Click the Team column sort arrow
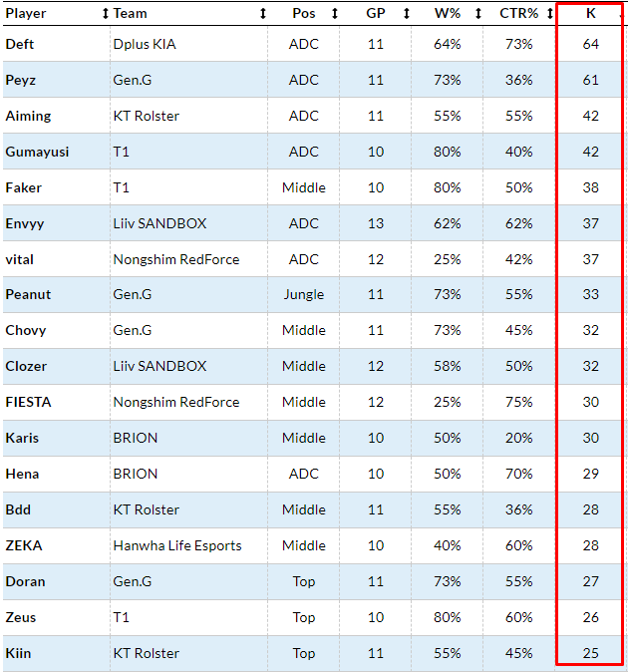Viewport: 628px width, 672px height. point(263,14)
